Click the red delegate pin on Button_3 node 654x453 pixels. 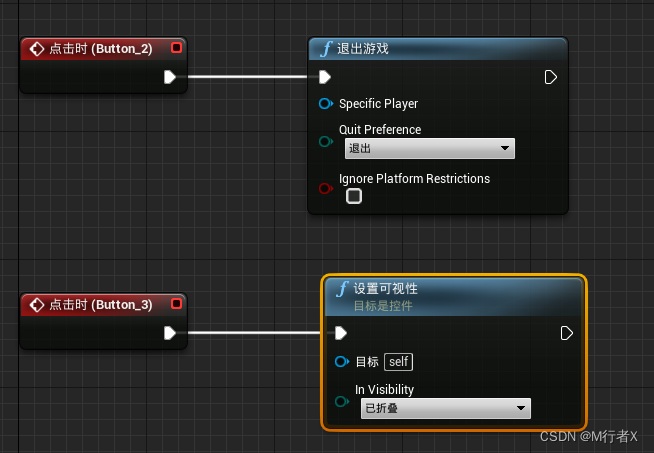[x=176, y=304]
